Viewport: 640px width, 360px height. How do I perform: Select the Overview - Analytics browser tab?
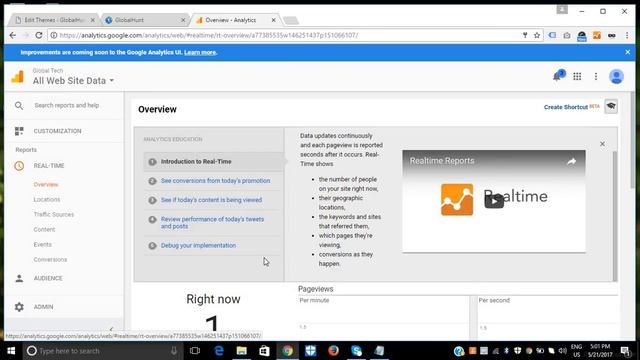click(x=235, y=20)
